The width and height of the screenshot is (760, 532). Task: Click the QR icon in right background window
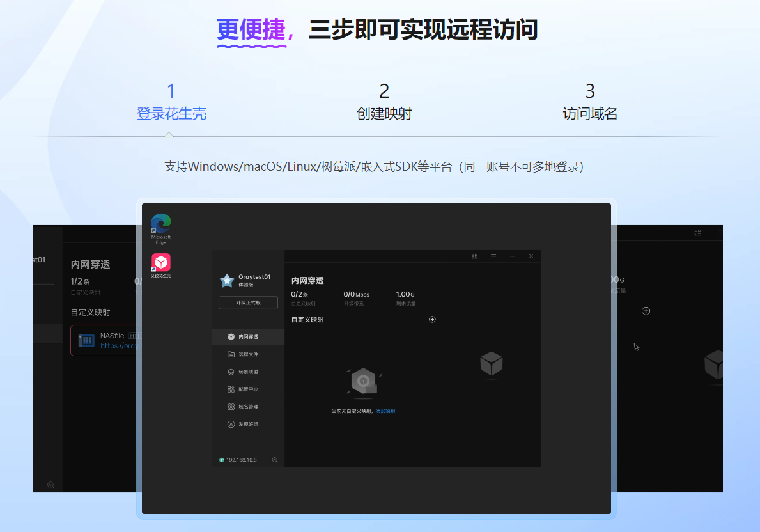click(x=697, y=233)
